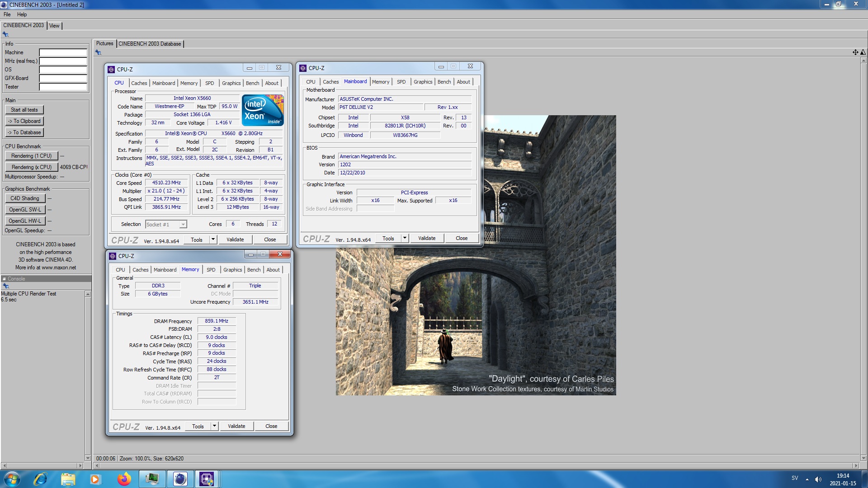868x488 pixels.
Task: Click the pin icon under Pictures tab
Action: [98, 52]
